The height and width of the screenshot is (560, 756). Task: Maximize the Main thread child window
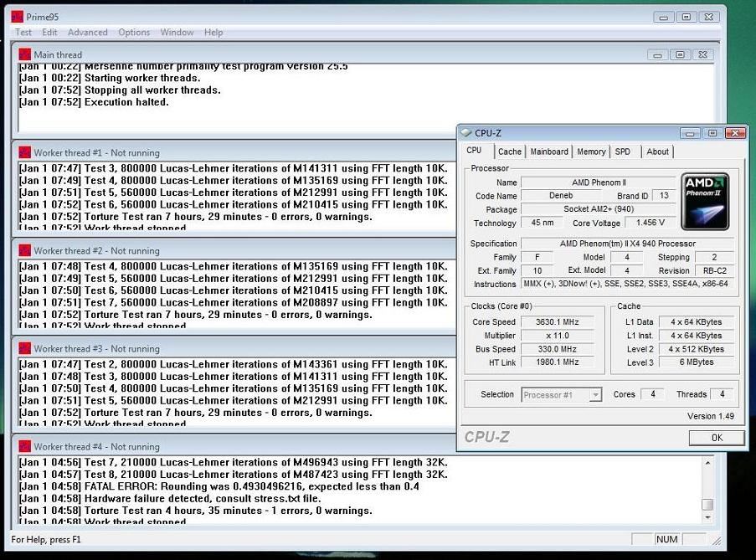681,55
